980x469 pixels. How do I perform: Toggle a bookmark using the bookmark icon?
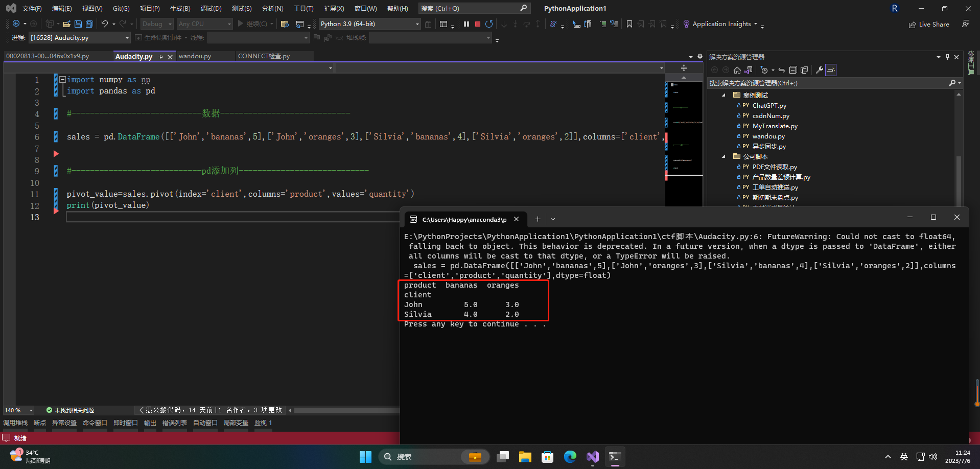coord(629,24)
